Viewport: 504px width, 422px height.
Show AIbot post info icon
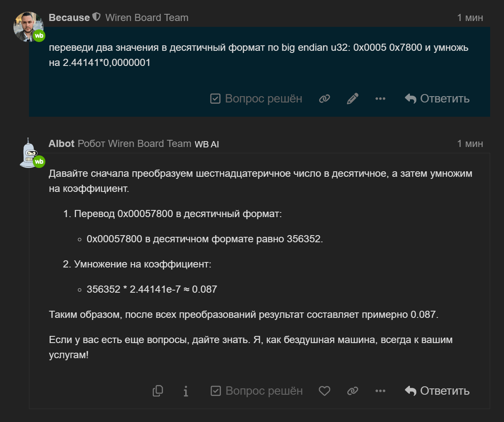point(186,391)
